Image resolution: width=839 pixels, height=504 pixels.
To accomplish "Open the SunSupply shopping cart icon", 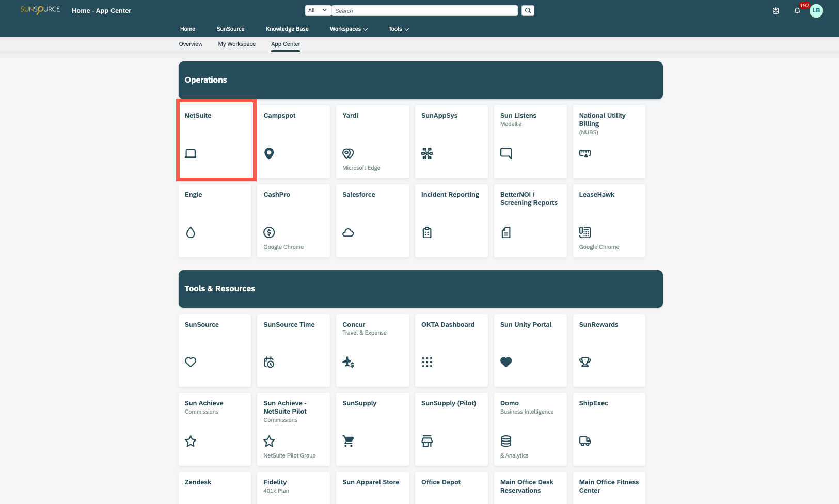I will [x=348, y=441].
